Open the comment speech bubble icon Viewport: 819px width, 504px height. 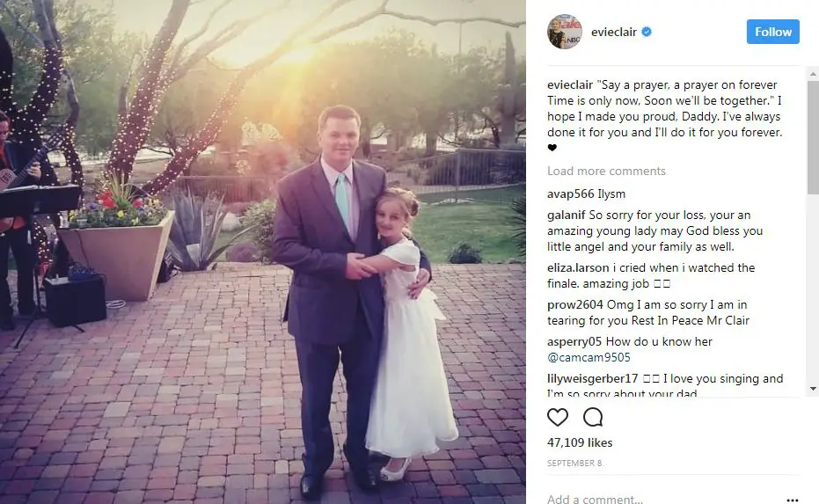coord(593,417)
